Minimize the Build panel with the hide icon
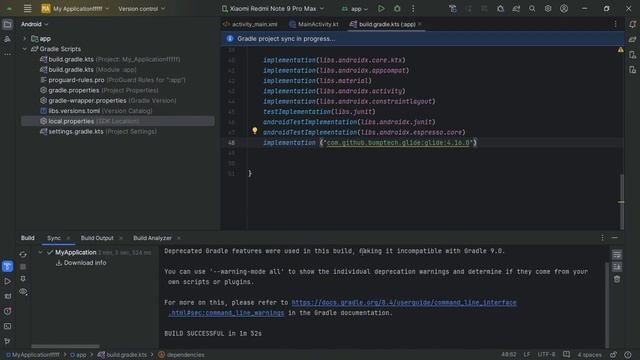Image resolution: width=640 pixels, height=360 pixels. 615,238
